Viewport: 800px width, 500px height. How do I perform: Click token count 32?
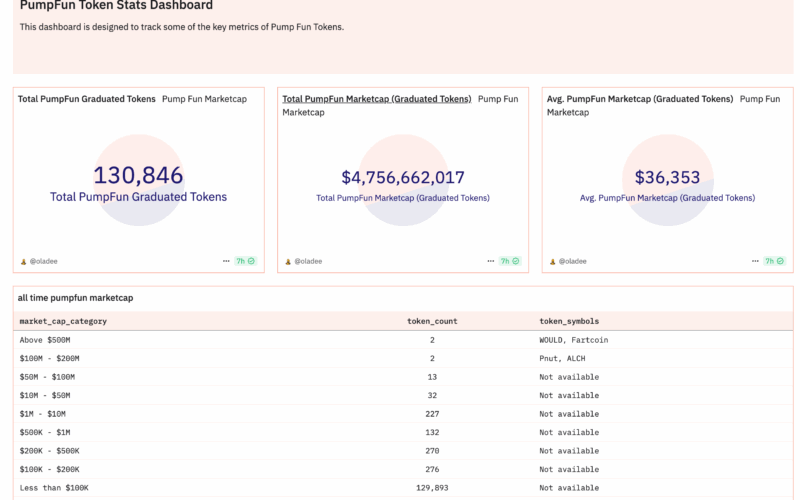coord(432,395)
